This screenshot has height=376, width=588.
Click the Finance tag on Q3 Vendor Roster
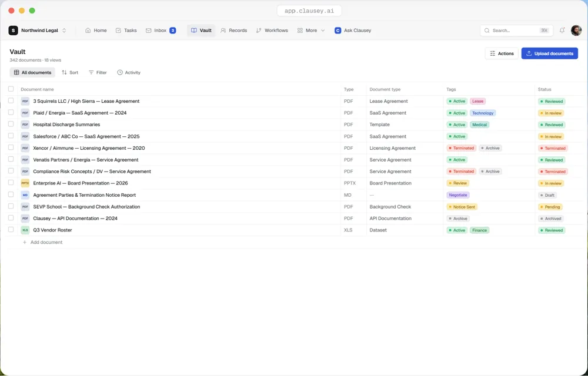[479, 230]
